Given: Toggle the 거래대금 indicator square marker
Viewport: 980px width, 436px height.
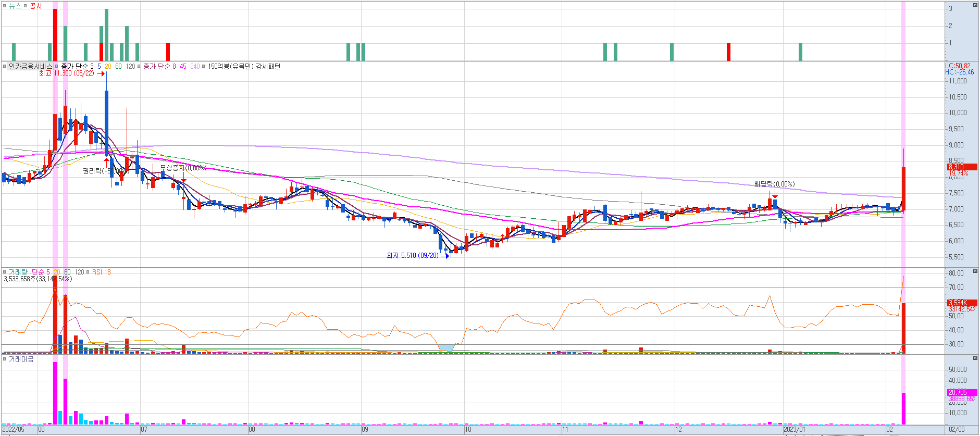Looking at the screenshot, I should click(5, 359).
